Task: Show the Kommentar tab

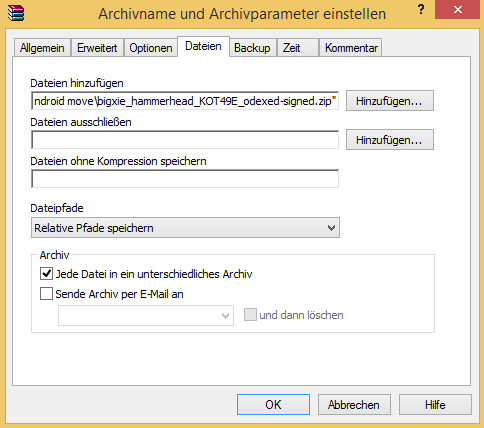Action: 351,48
